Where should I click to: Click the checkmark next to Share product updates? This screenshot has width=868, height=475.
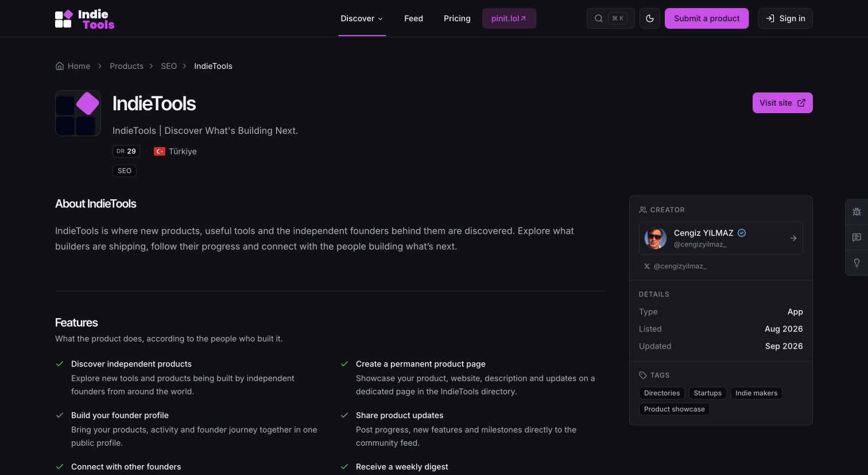coord(344,415)
